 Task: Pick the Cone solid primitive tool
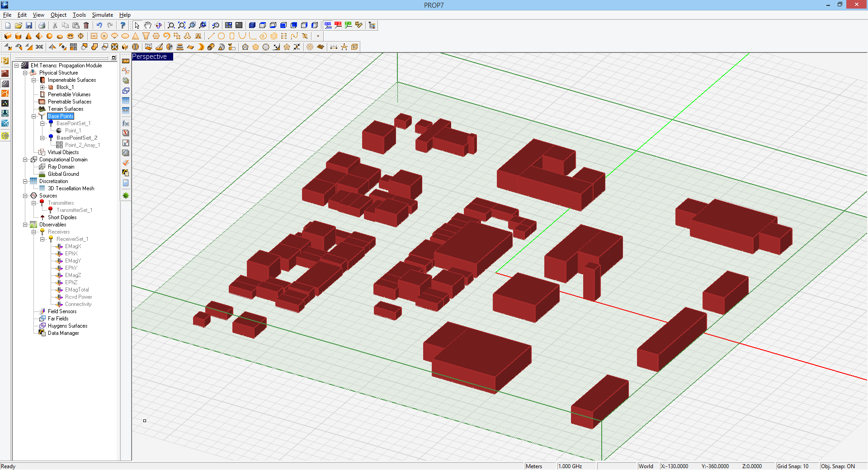(x=28, y=36)
